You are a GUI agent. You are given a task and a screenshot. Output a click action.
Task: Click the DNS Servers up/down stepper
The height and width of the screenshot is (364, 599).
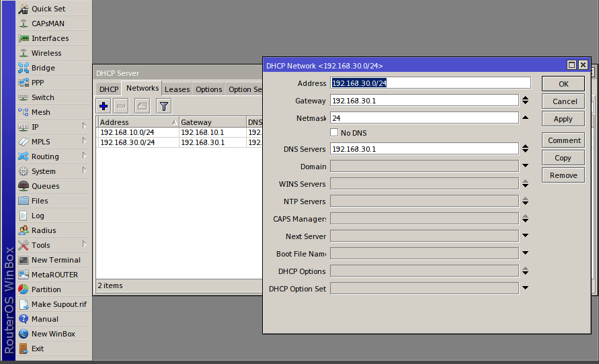coord(525,149)
